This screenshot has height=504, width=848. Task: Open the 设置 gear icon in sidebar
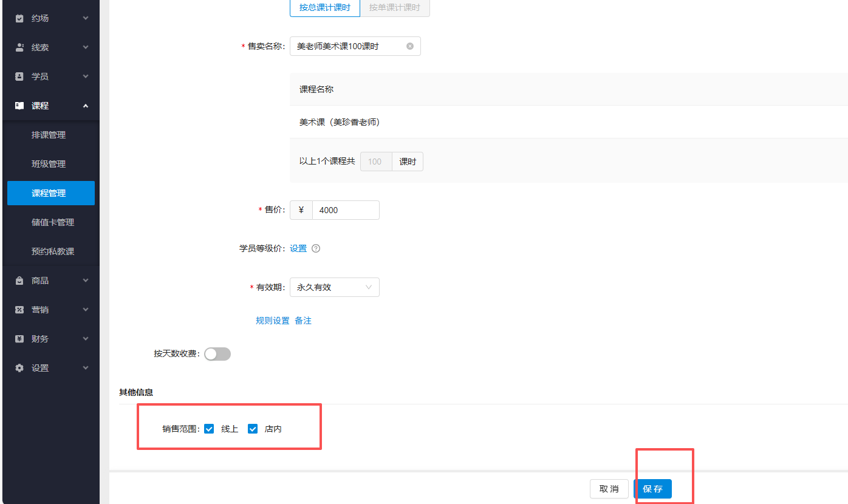click(19, 367)
